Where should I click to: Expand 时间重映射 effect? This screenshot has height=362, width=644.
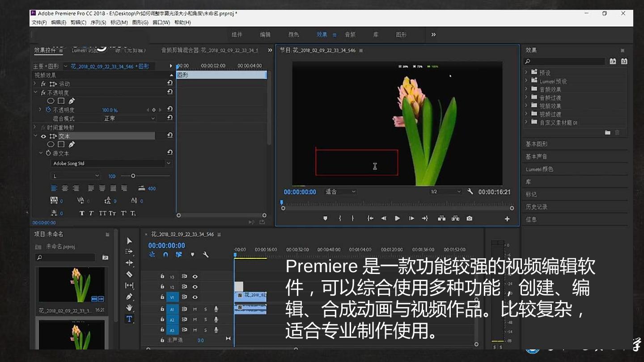(35, 127)
